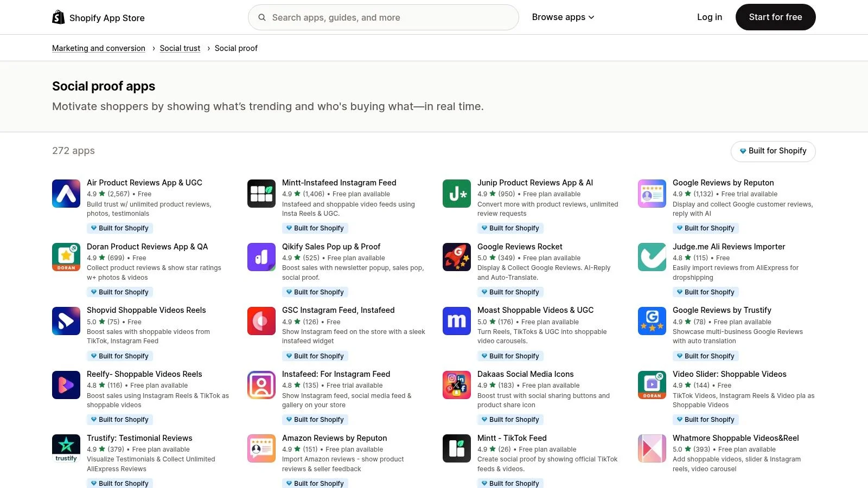The image size is (868, 488).
Task: Open Trustify: Testimonial Reviews title
Action: point(139,438)
